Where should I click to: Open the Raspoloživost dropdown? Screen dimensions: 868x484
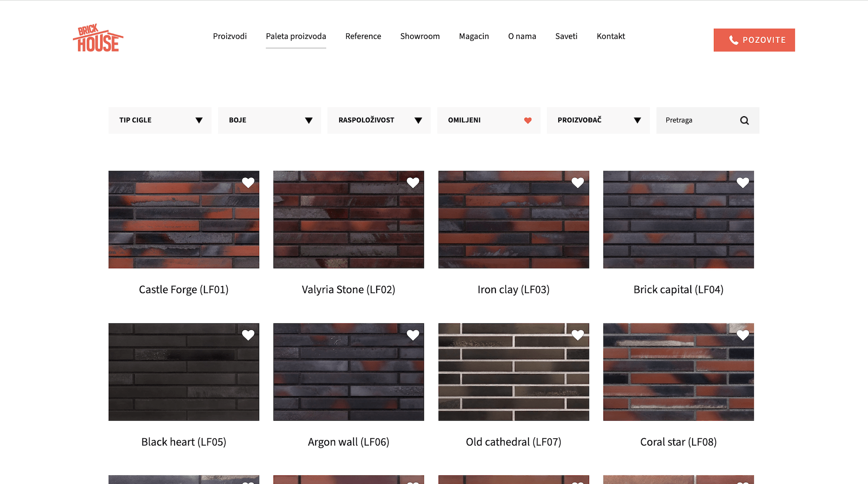pyautogui.click(x=379, y=120)
